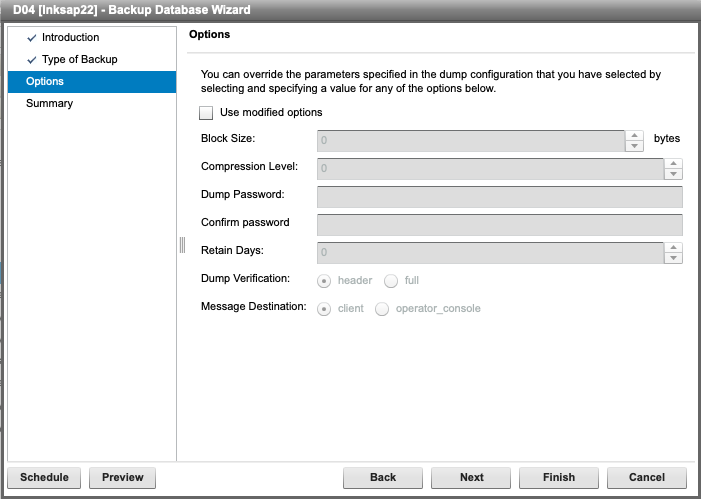Focus the Confirm password field

pos(499,224)
